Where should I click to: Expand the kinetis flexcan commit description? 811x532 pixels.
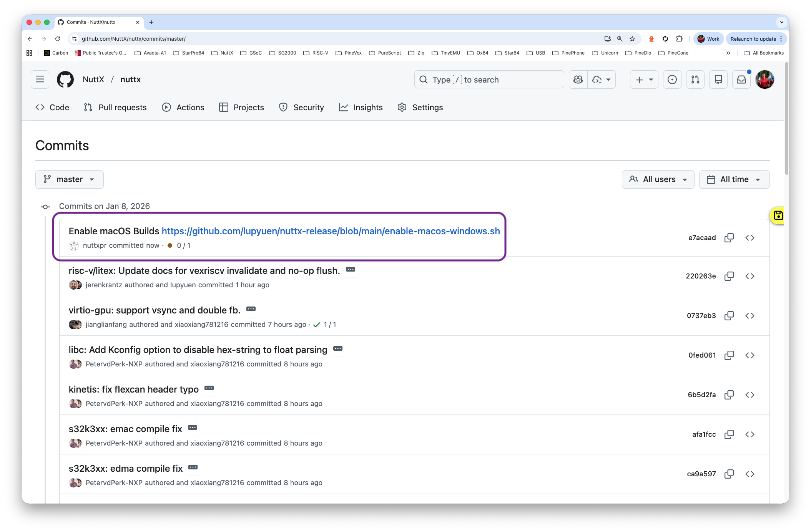pyautogui.click(x=209, y=388)
